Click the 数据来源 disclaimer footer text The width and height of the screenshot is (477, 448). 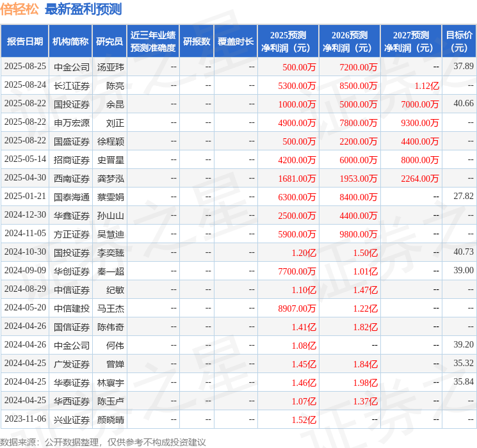pos(103,442)
